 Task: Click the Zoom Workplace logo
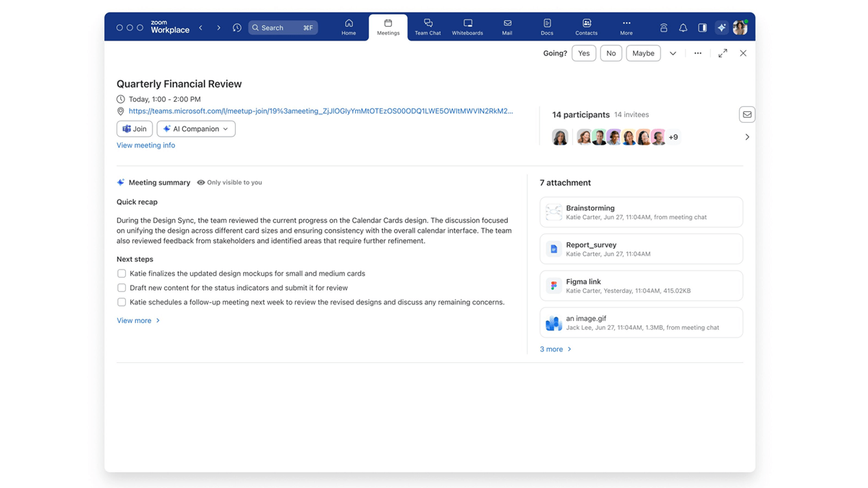pos(170,27)
